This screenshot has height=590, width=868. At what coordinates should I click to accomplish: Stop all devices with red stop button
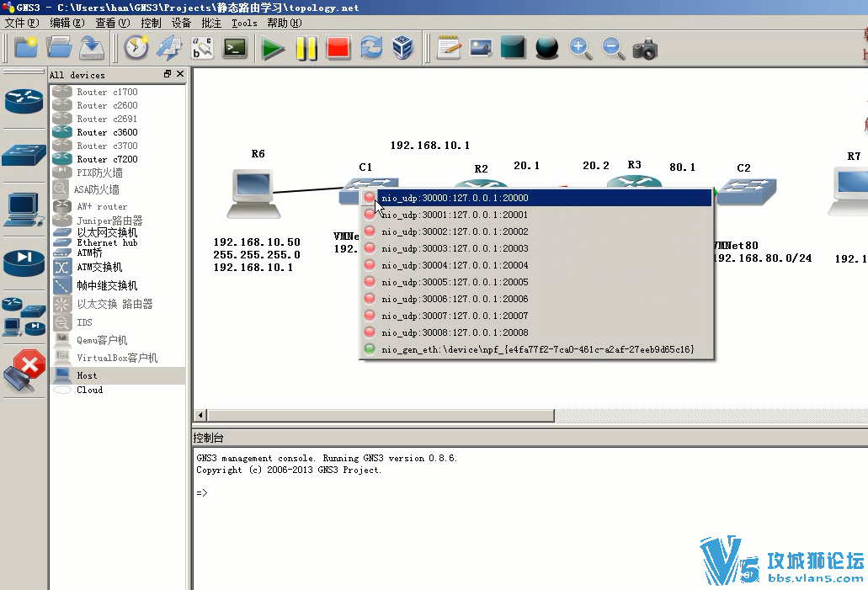(x=338, y=48)
